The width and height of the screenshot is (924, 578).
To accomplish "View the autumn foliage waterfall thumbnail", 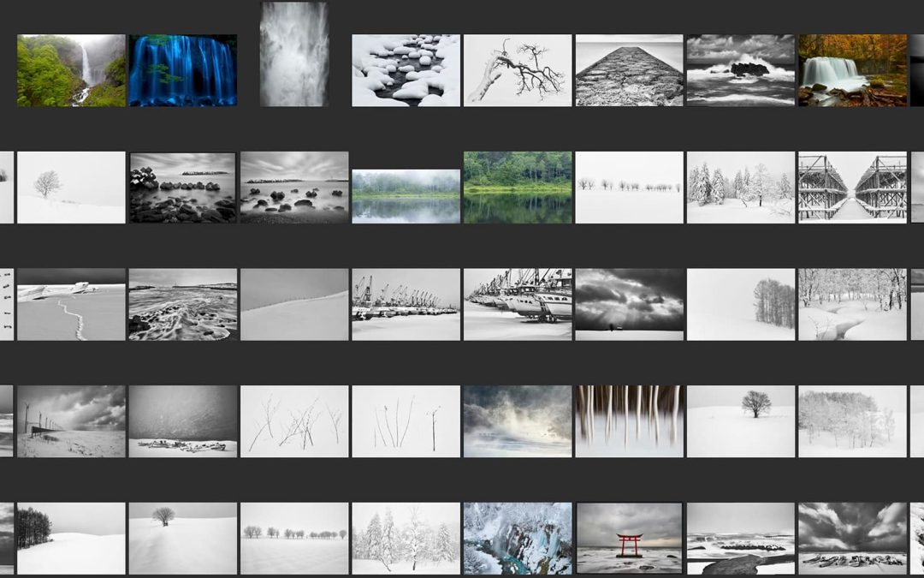I will coord(852,70).
